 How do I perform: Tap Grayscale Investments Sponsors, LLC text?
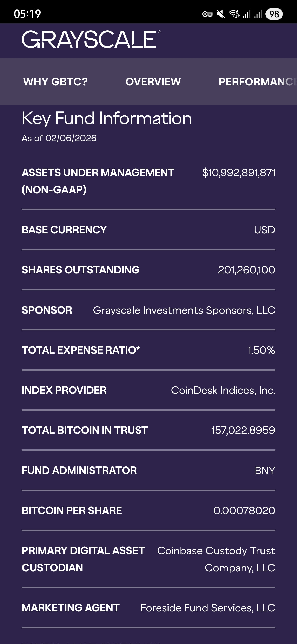(x=184, y=310)
